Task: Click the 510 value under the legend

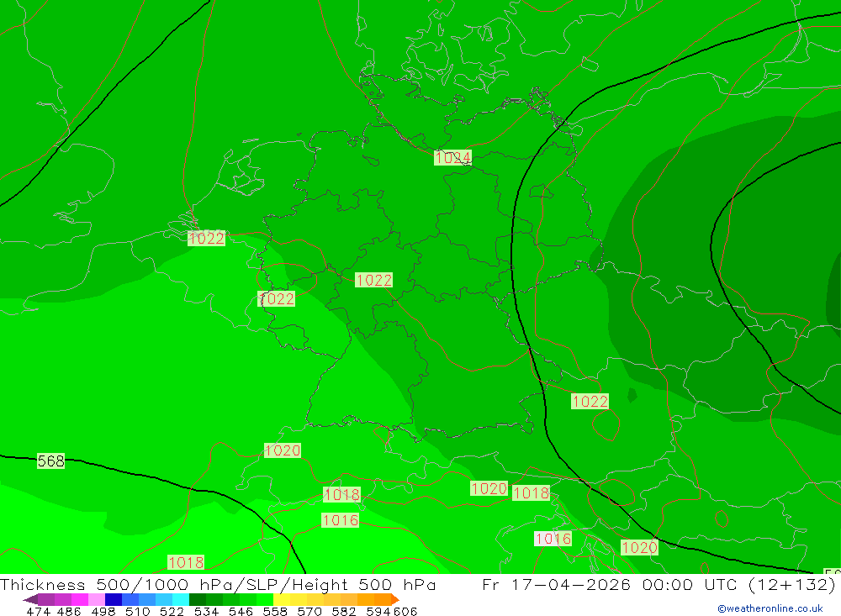Action: click(137, 611)
